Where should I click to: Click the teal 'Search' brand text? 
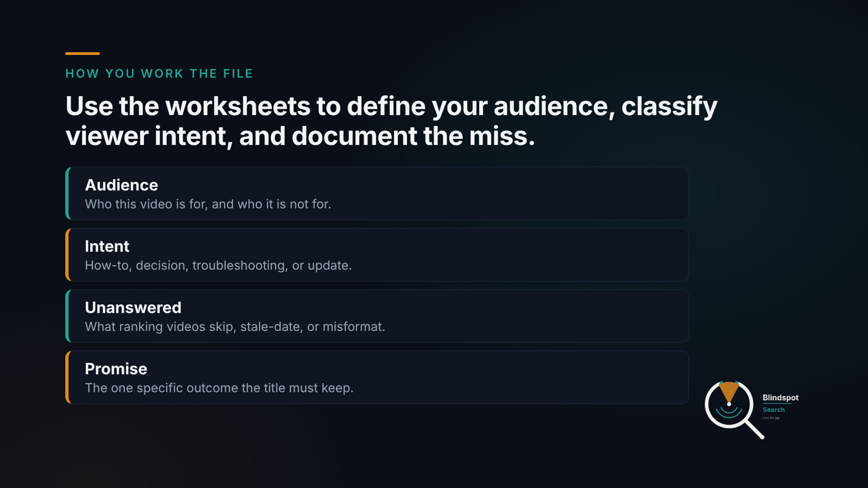click(773, 410)
